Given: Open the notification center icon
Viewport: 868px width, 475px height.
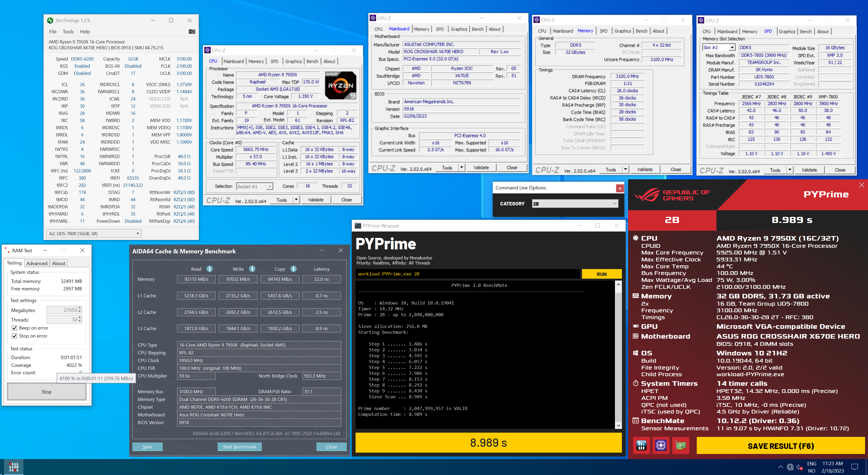Looking at the screenshot, I should pos(854,467).
